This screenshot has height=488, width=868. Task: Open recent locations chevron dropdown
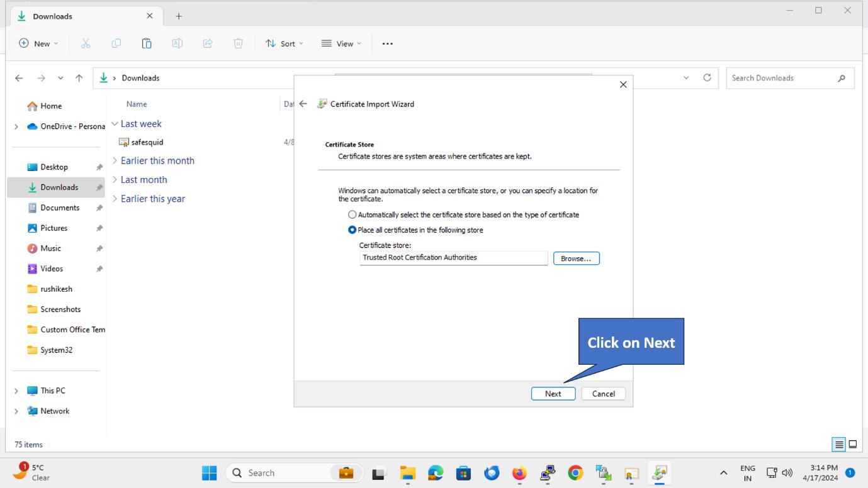[60, 78]
